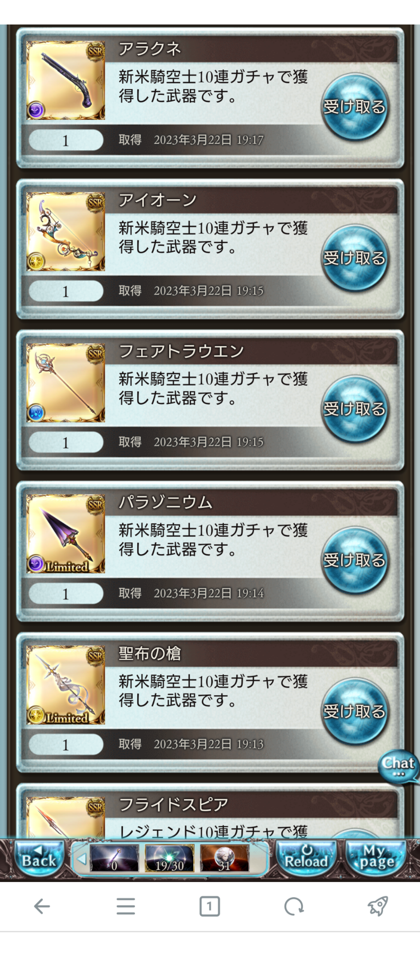Open the 19/30 raid shortcut
The height and width of the screenshot is (980, 420).
click(169, 858)
